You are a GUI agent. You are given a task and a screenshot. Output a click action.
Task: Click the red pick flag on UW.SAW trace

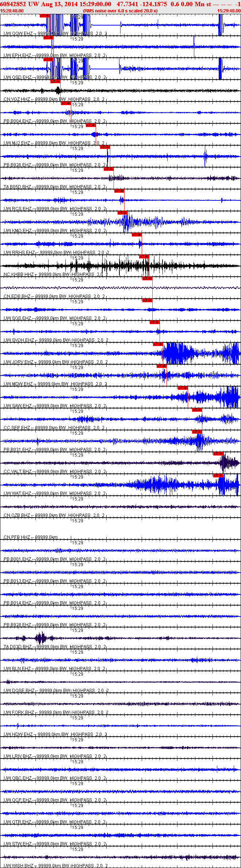tap(183, 388)
